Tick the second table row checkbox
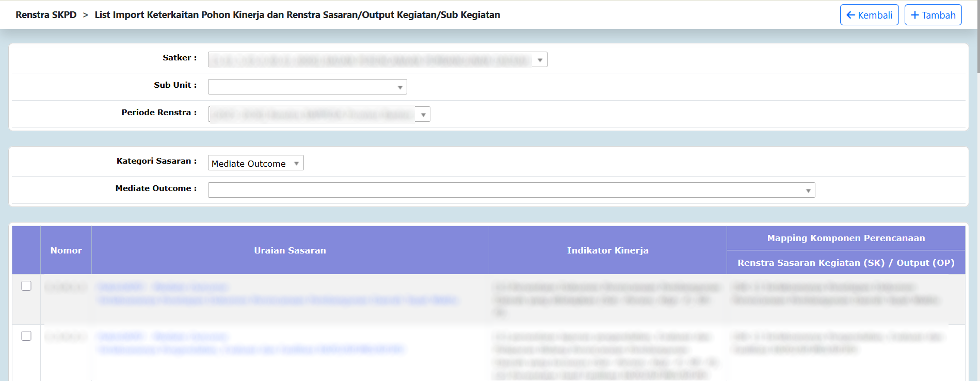Viewport: 980px width, 381px height. 26,336
